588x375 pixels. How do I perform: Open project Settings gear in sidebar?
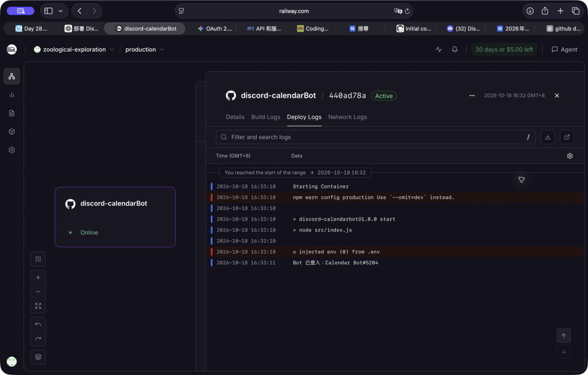click(11, 150)
